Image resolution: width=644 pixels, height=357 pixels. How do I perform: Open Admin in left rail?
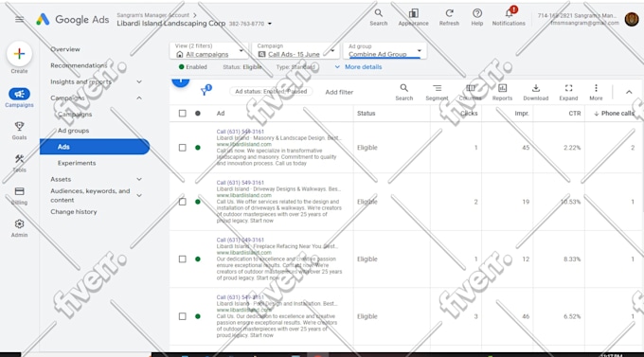click(x=19, y=228)
